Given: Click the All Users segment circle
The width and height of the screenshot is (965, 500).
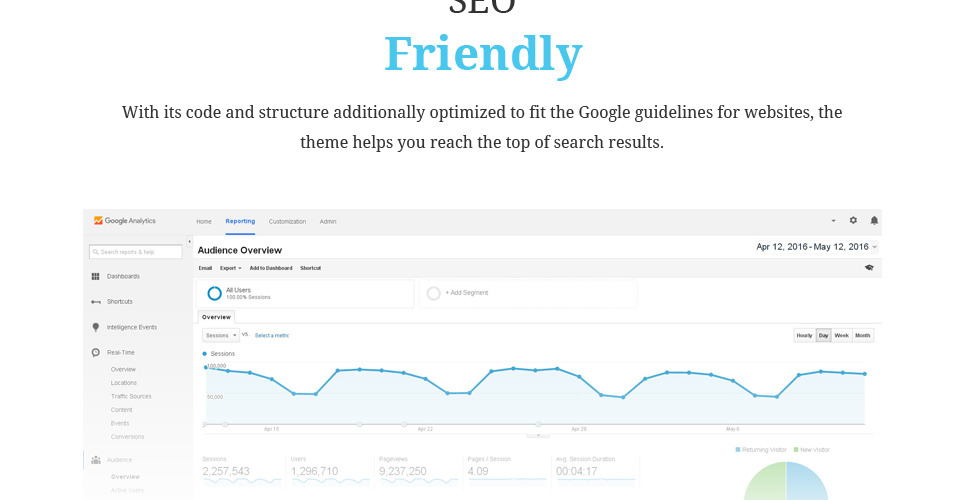Looking at the screenshot, I should tap(214, 293).
